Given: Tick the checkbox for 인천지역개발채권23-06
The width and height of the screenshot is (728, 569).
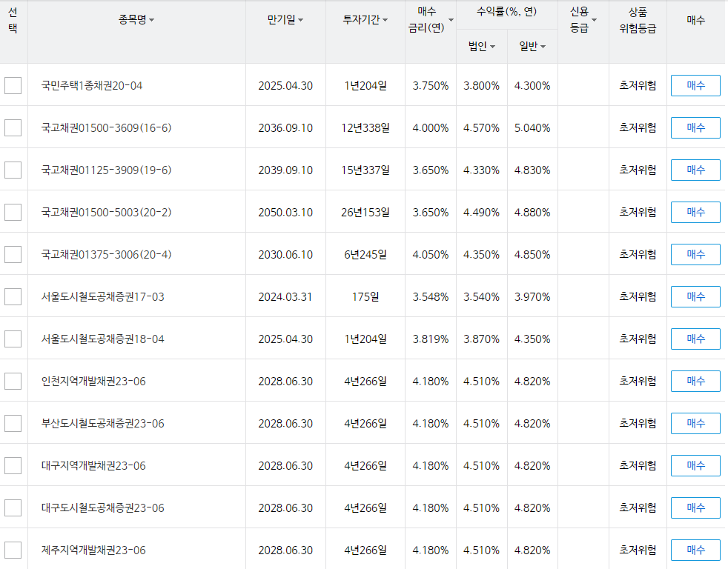Looking at the screenshot, I should click(x=13, y=381).
